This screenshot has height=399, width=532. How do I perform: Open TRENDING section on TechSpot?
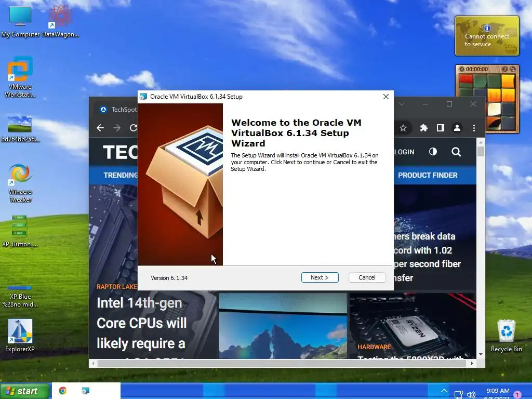[x=121, y=175]
